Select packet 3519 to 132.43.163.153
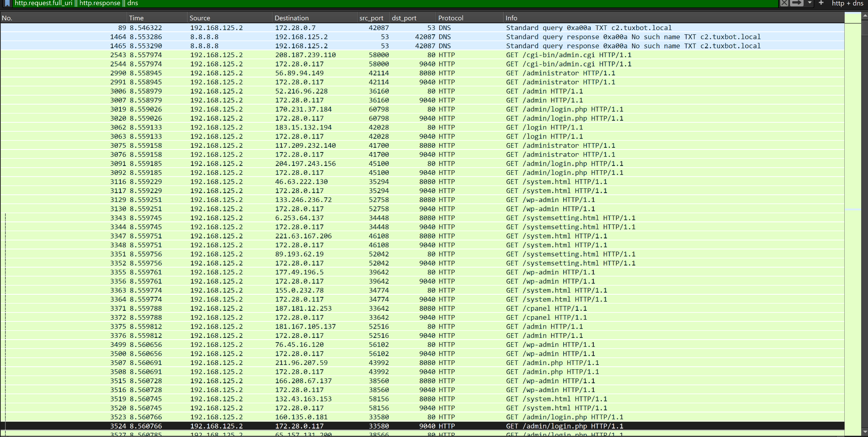Screen dimensions: 868x437 pos(422,399)
